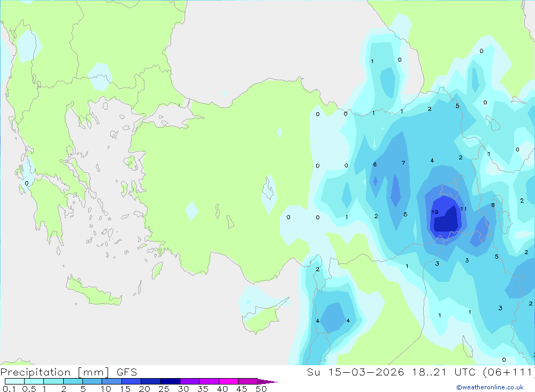Viewport: 535px width, 392px height.
Task: Click the legend scale label "20"
Action: coord(144,389)
